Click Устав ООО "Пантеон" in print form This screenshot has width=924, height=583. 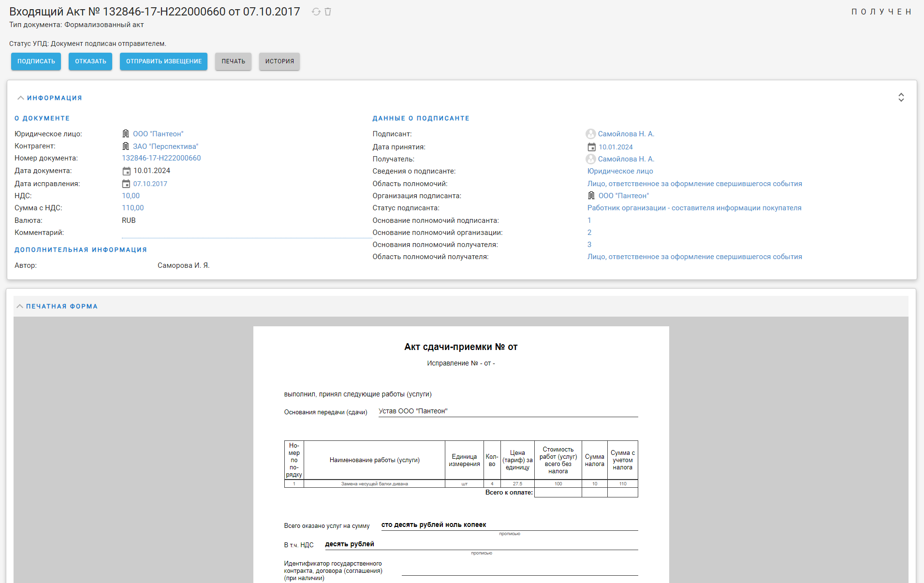click(x=413, y=411)
